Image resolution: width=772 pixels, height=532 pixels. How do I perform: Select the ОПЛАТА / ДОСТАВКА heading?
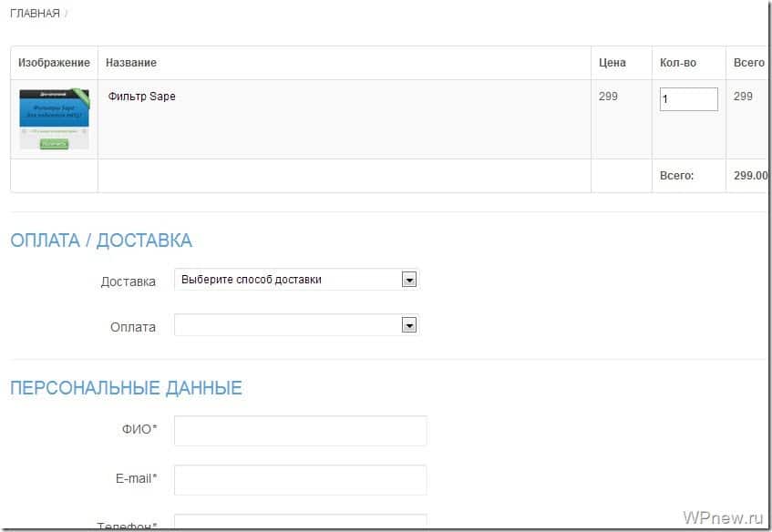(x=101, y=240)
